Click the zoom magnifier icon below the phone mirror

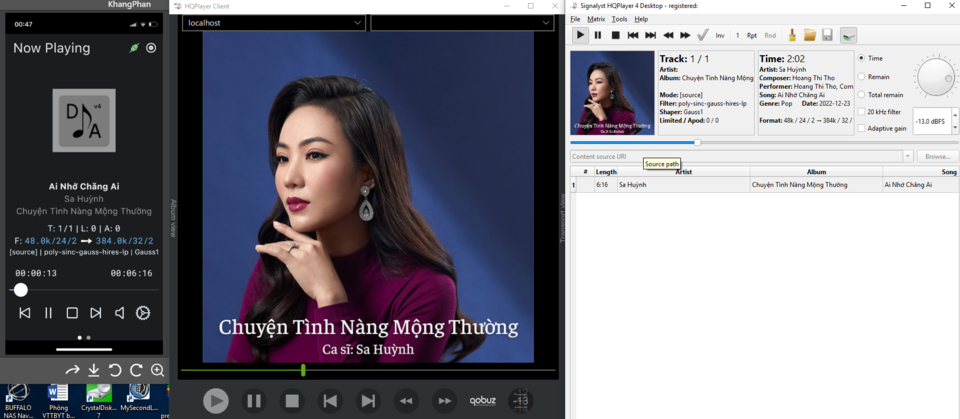click(157, 370)
